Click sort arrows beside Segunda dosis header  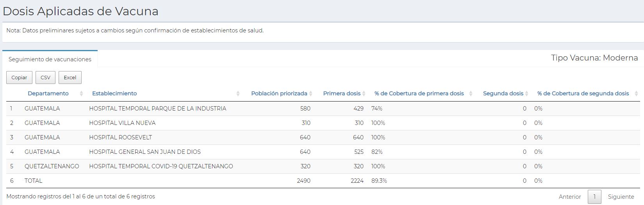(x=526, y=94)
